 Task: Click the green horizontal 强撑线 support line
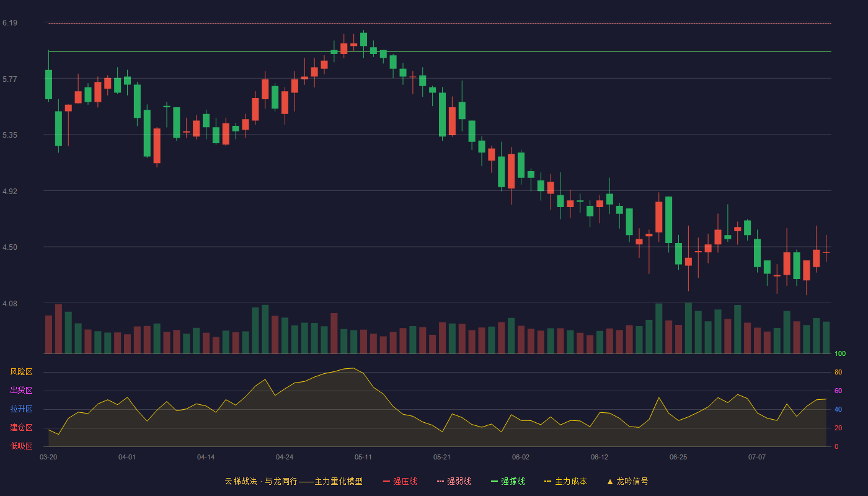point(440,51)
